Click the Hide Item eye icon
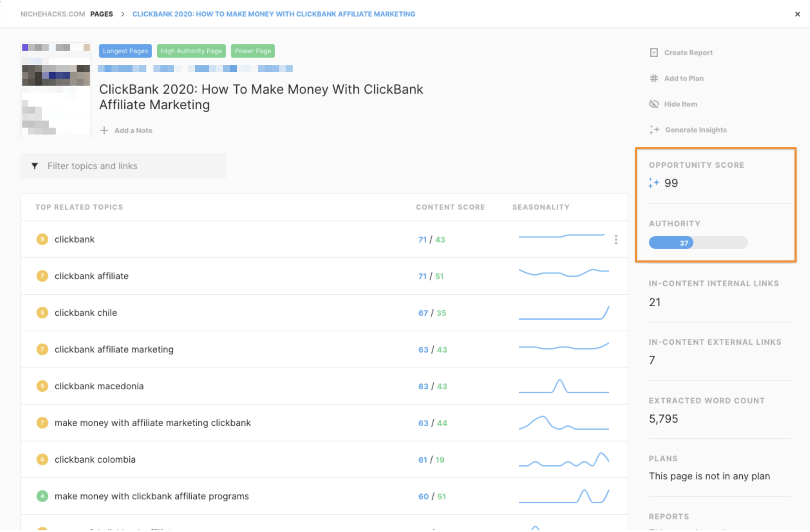The height and width of the screenshot is (532, 810). pyautogui.click(x=654, y=104)
